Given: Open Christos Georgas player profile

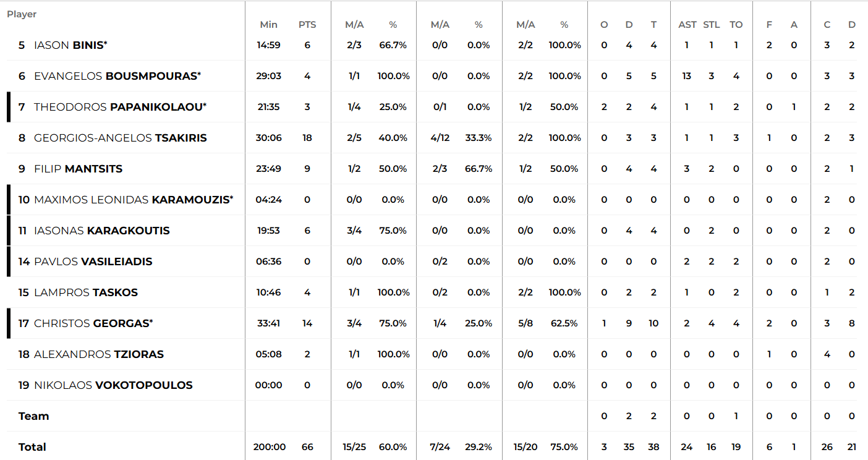Looking at the screenshot, I should [93, 323].
